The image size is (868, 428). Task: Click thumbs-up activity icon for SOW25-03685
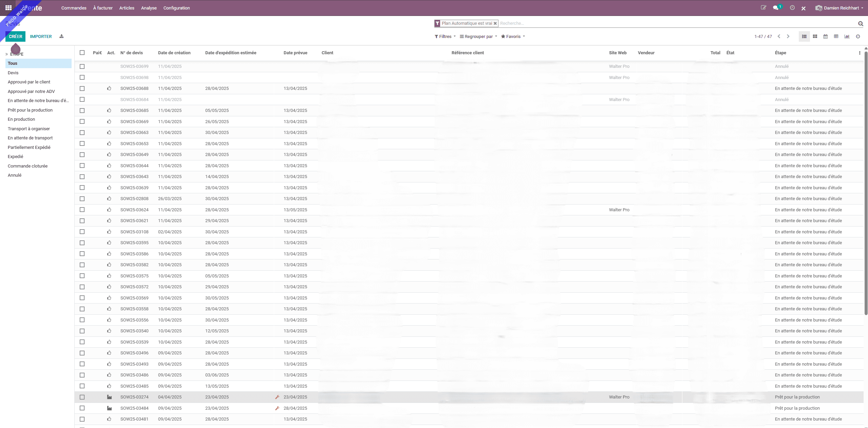click(x=109, y=111)
